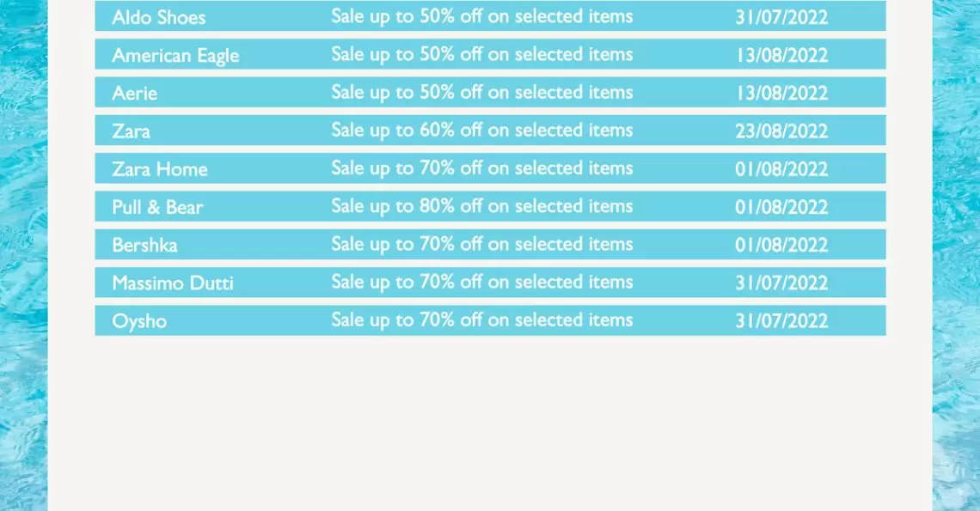Select the Zara Home brand name
This screenshot has height=511, width=980.
160,169
